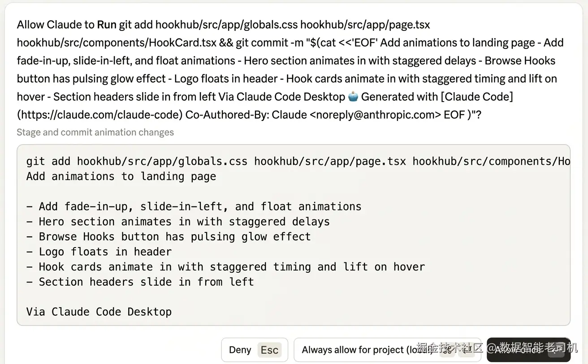Click the Deny button

coord(240,350)
